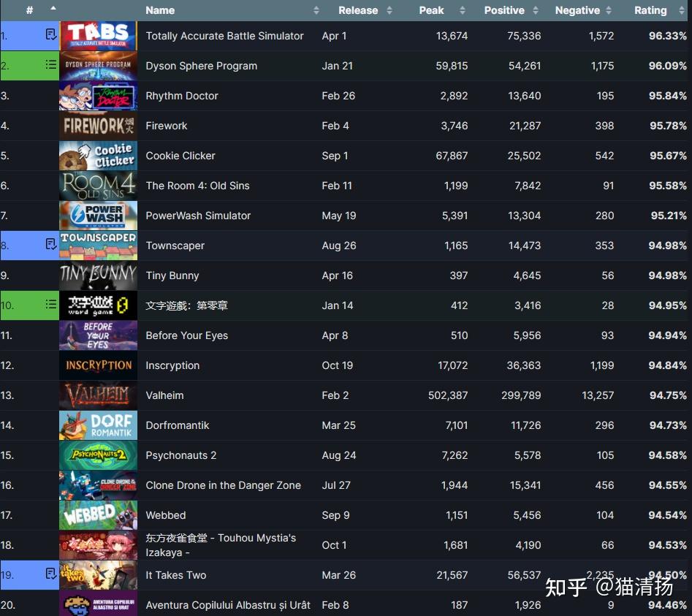Open the Before Your Eyes thumbnail
This screenshot has width=692, height=616.
[x=98, y=335]
